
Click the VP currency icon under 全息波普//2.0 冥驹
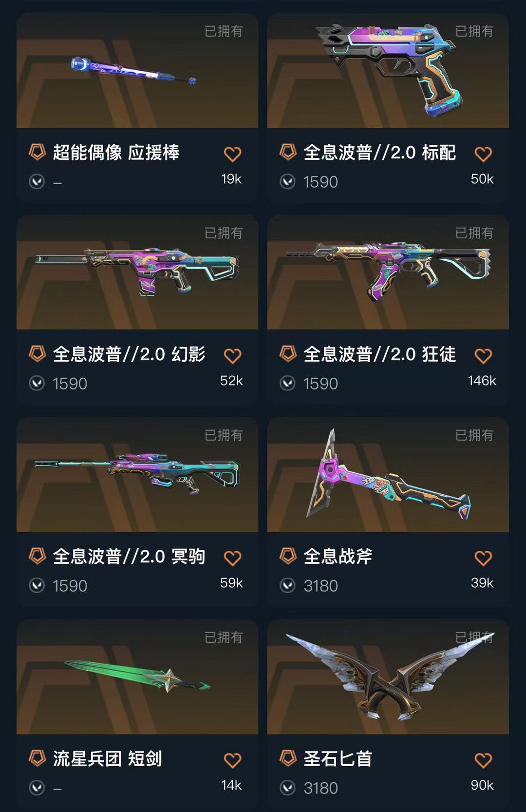[x=37, y=585]
